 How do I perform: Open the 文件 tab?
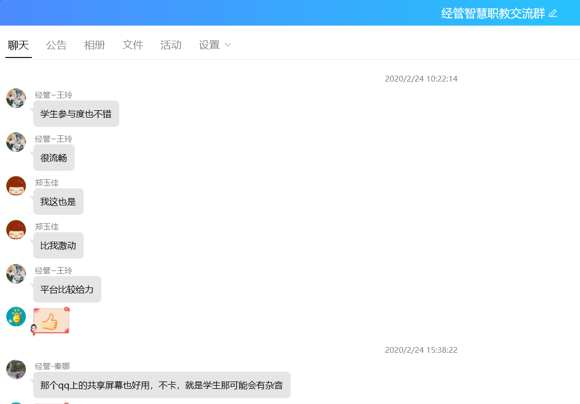132,45
